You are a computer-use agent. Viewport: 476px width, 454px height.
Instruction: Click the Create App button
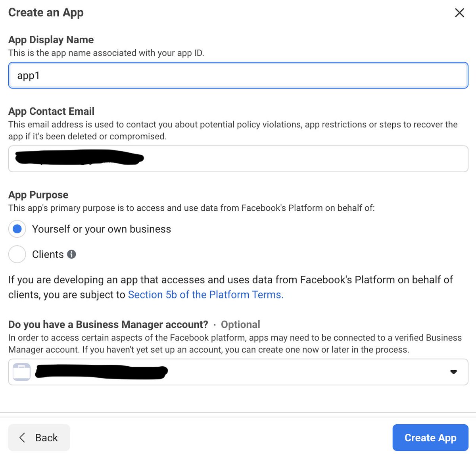pyautogui.click(x=430, y=437)
